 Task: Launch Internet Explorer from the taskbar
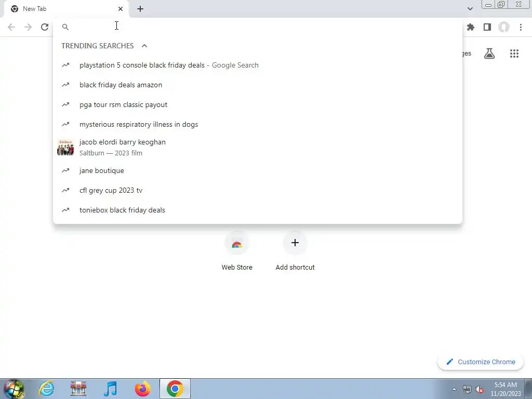click(x=46, y=389)
